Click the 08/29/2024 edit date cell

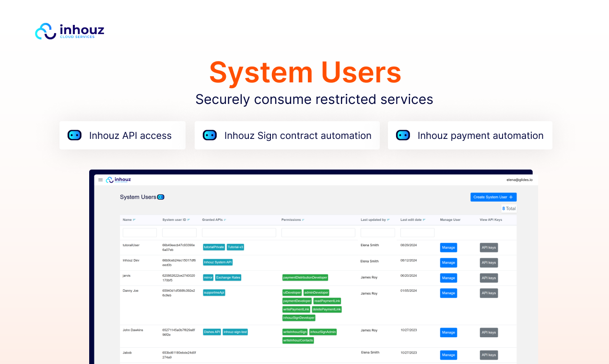pos(409,245)
